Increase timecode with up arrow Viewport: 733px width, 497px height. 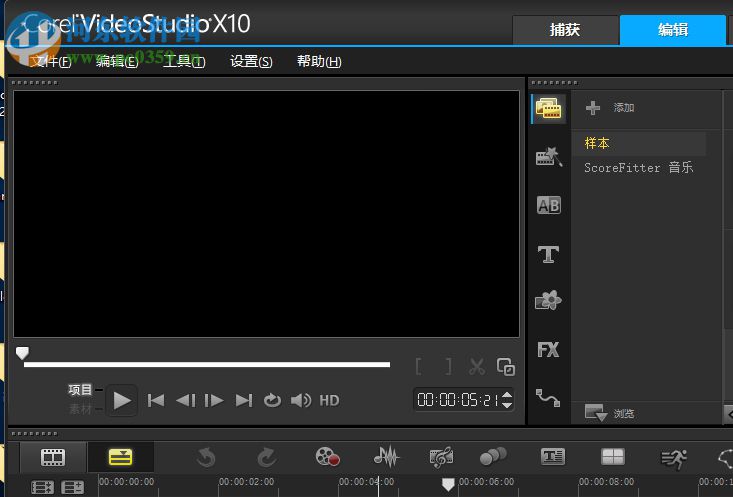[507, 396]
